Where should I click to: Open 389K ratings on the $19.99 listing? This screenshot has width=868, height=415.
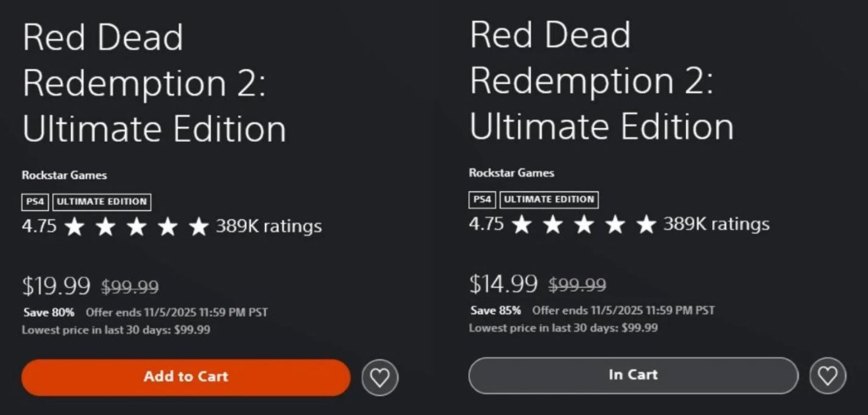tap(269, 227)
